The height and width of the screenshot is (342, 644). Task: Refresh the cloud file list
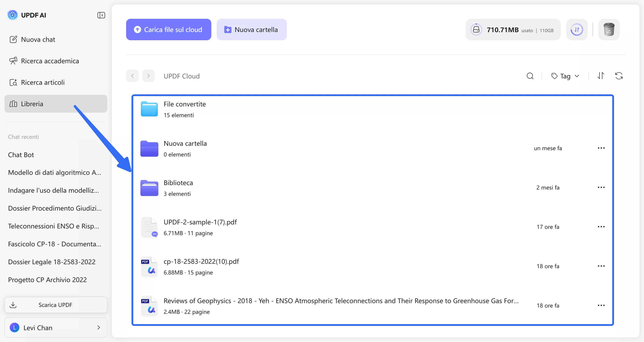coord(619,76)
